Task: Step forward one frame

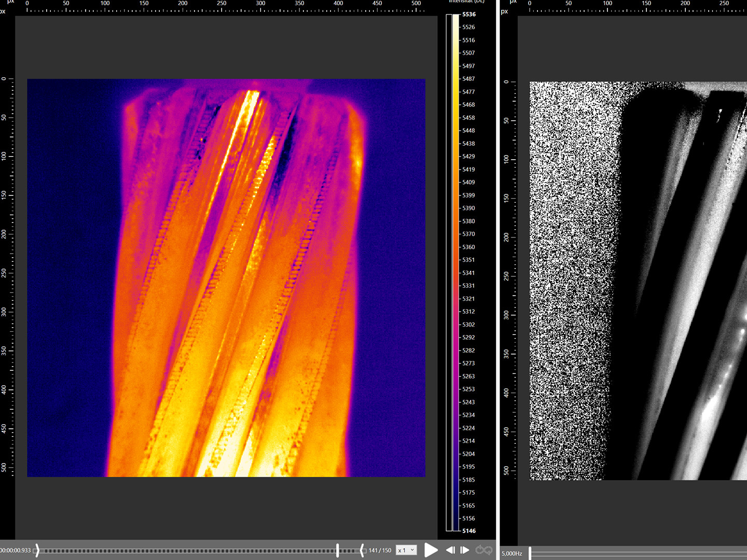Action: coord(465,550)
